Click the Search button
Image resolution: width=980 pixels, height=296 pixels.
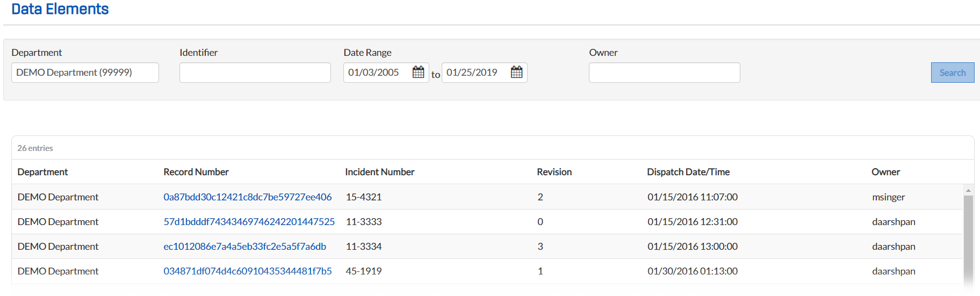953,73
